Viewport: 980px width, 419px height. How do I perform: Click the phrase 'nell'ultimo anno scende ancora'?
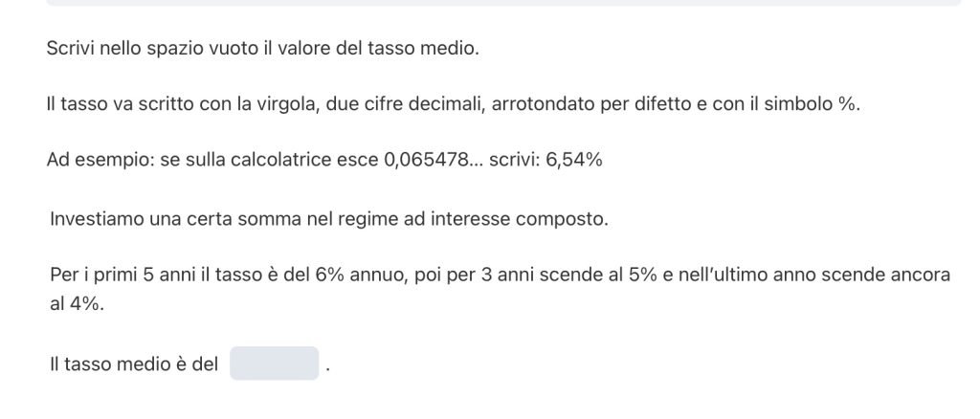coord(831,276)
